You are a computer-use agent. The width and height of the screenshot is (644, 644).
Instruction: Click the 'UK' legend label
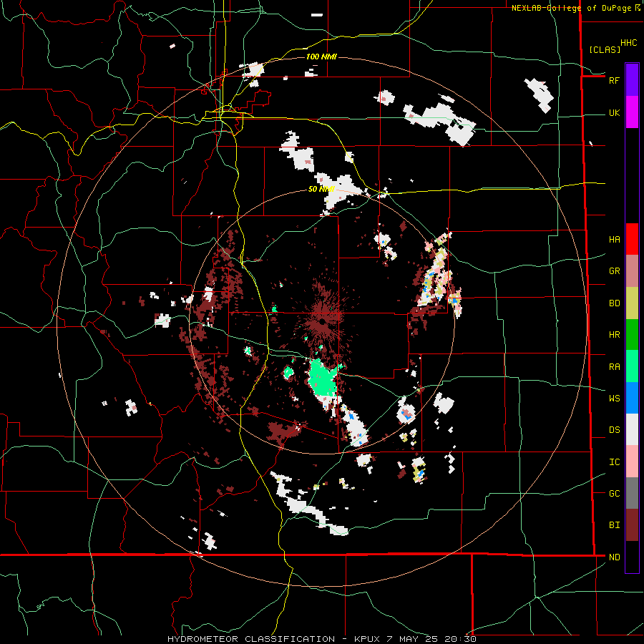[614, 112]
